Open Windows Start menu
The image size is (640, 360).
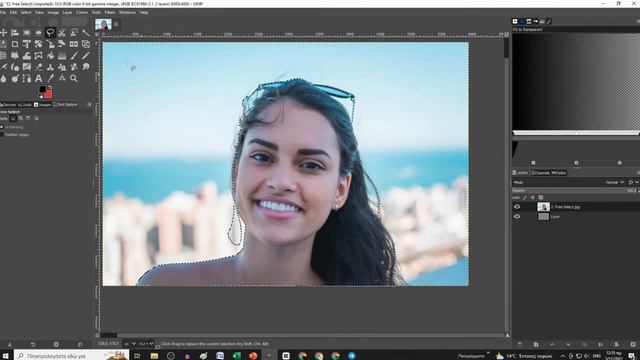coord(5,356)
